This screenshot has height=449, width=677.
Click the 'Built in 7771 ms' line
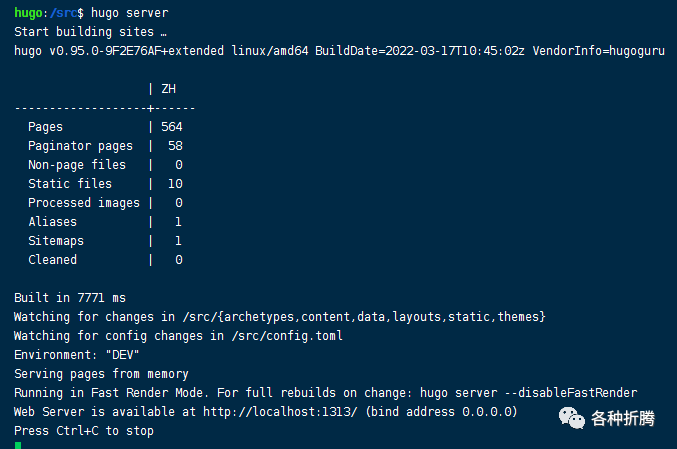69,297
